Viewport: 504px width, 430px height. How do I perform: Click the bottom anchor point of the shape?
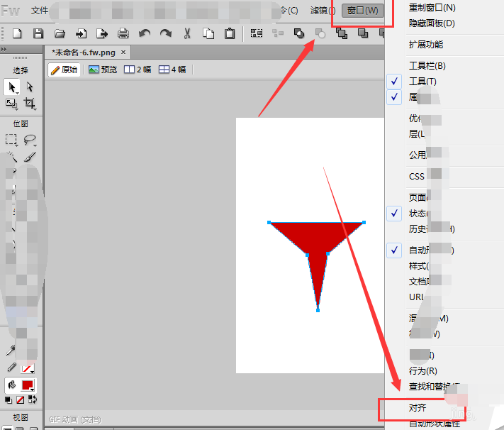(x=318, y=310)
